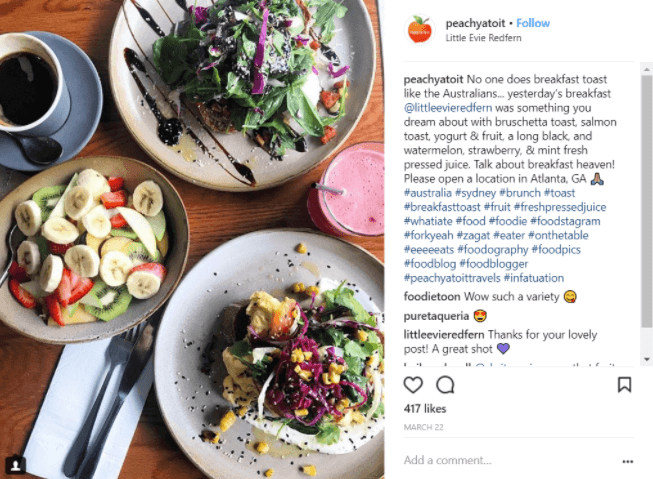Open peachyatoit profile avatar

(x=419, y=30)
